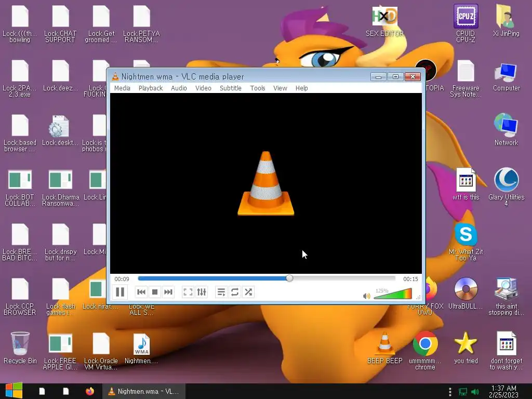532x399 pixels.
Task: Mute VLC audio via speaker icon
Action: (366, 296)
